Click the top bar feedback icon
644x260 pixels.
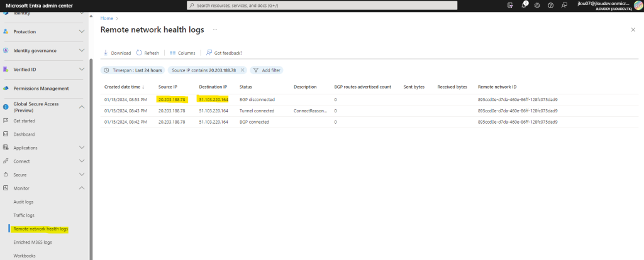(564, 5)
